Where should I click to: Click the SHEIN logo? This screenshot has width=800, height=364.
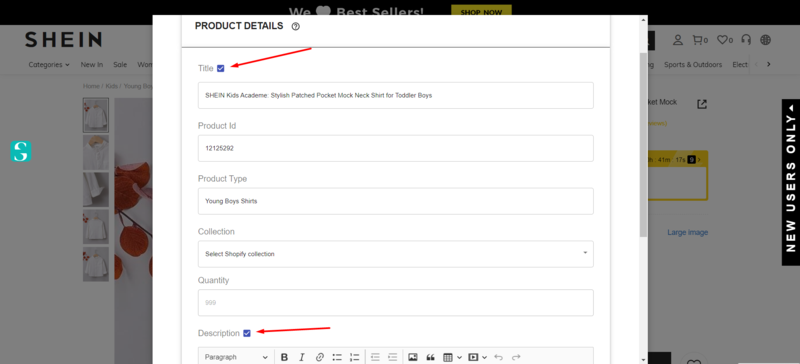pyautogui.click(x=63, y=40)
